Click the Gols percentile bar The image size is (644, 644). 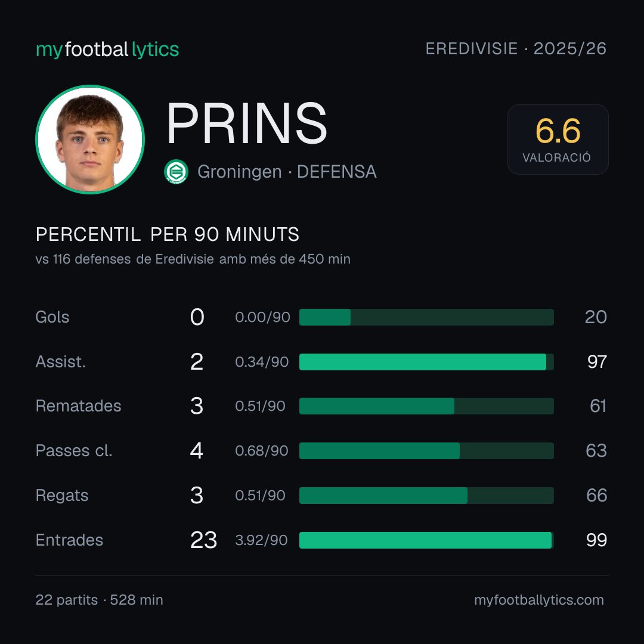(x=426, y=317)
